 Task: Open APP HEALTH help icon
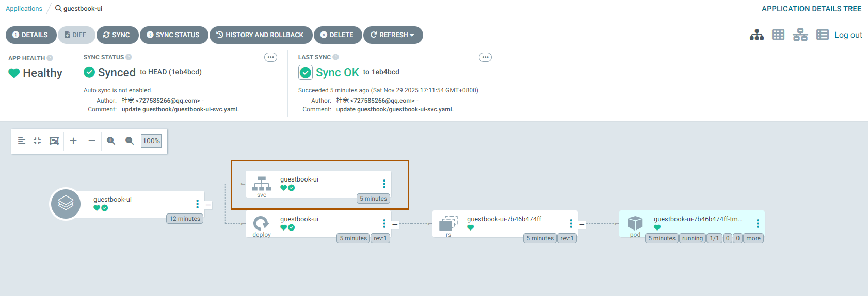(x=50, y=58)
